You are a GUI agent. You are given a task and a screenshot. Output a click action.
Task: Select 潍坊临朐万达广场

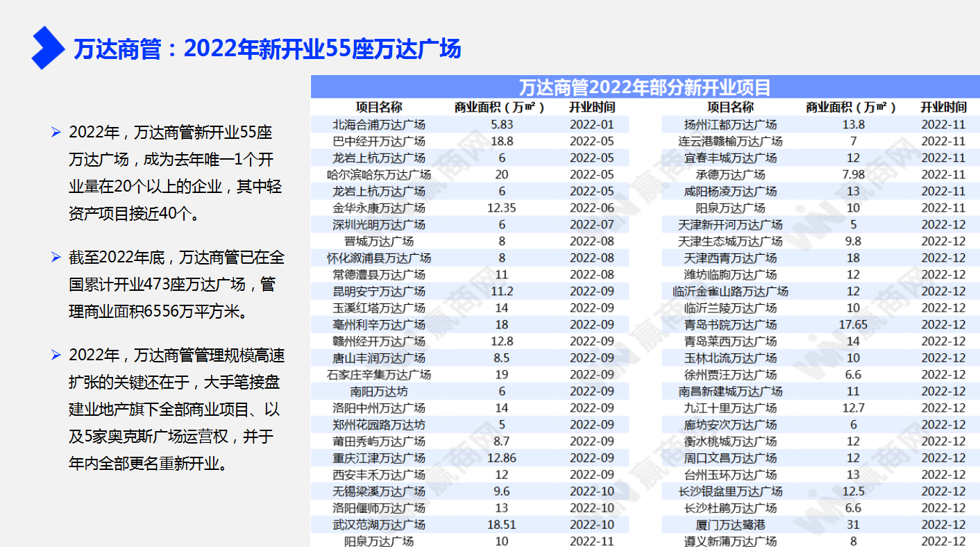(730, 275)
